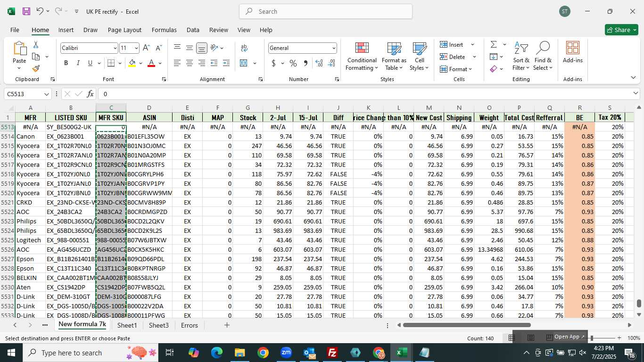This screenshot has width=644, height=362.
Task: Click the Decrease Decimal icon
Action: (x=331, y=63)
